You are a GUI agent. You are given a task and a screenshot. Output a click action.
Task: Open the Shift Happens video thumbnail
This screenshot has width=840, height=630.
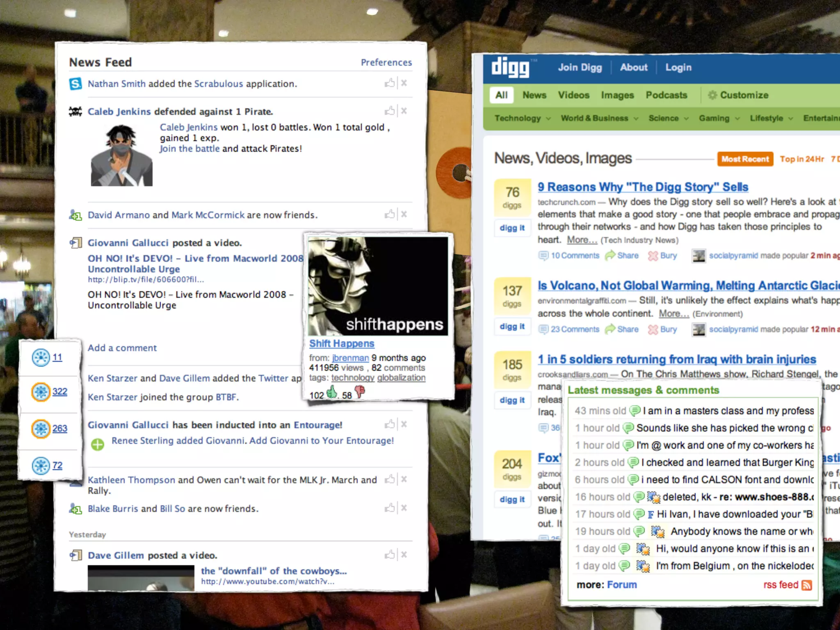[x=378, y=286]
